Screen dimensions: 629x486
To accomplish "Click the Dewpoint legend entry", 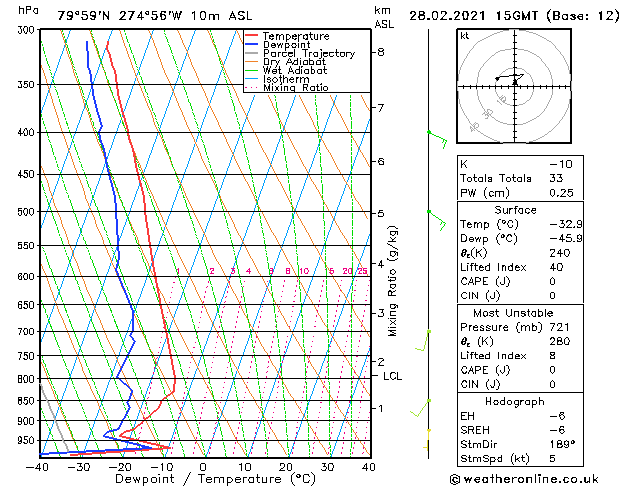I will (287, 45).
